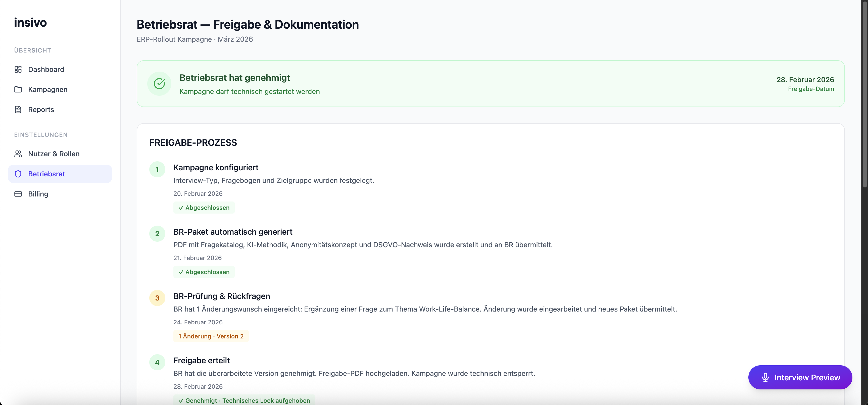Viewport: 868px width, 405px height.
Task: Click the Kampagnen folder icon
Action: point(18,90)
